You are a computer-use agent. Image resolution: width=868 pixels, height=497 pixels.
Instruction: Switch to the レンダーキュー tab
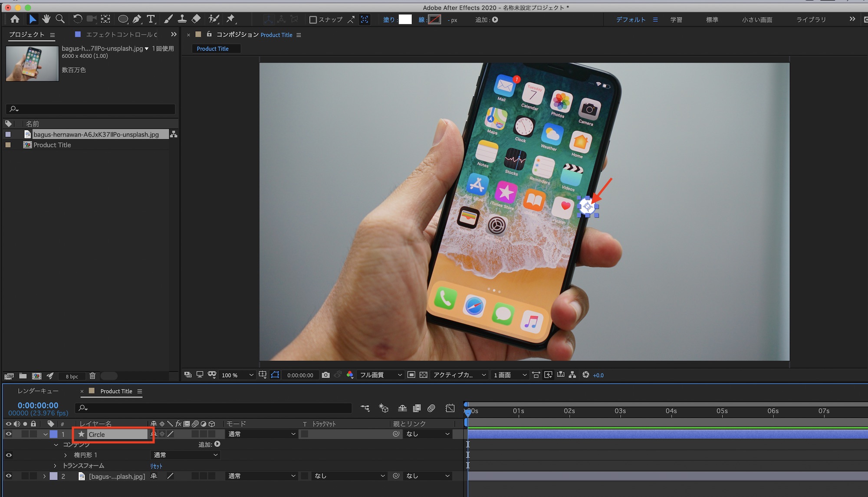click(38, 391)
